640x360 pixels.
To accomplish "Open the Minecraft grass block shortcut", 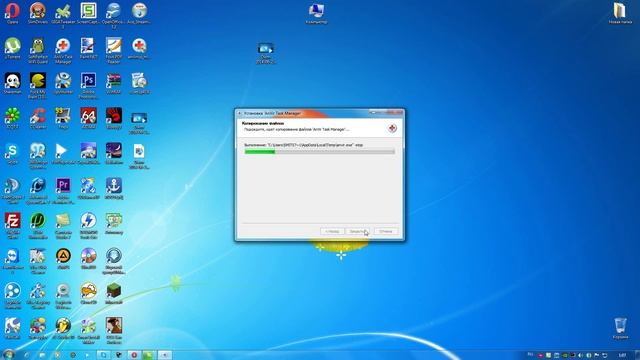I will pyautogui.click(x=113, y=294).
